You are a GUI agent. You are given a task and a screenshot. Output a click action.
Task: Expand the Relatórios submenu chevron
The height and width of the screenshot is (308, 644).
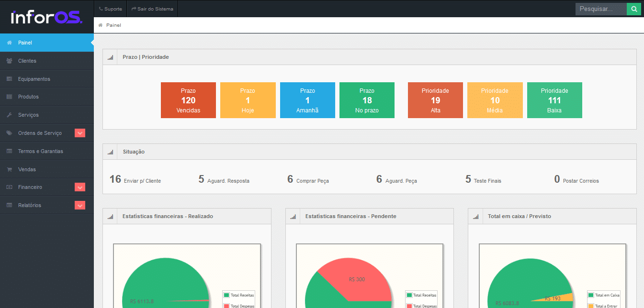(80, 205)
